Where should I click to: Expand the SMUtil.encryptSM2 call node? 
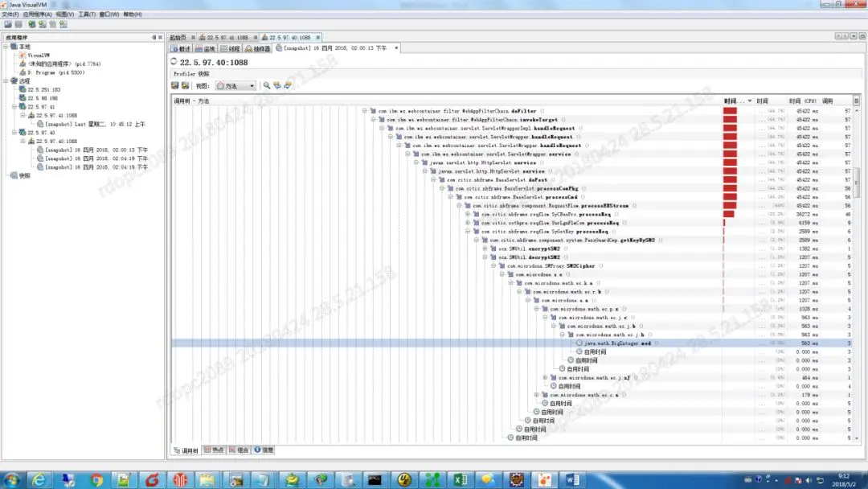click(485, 249)
